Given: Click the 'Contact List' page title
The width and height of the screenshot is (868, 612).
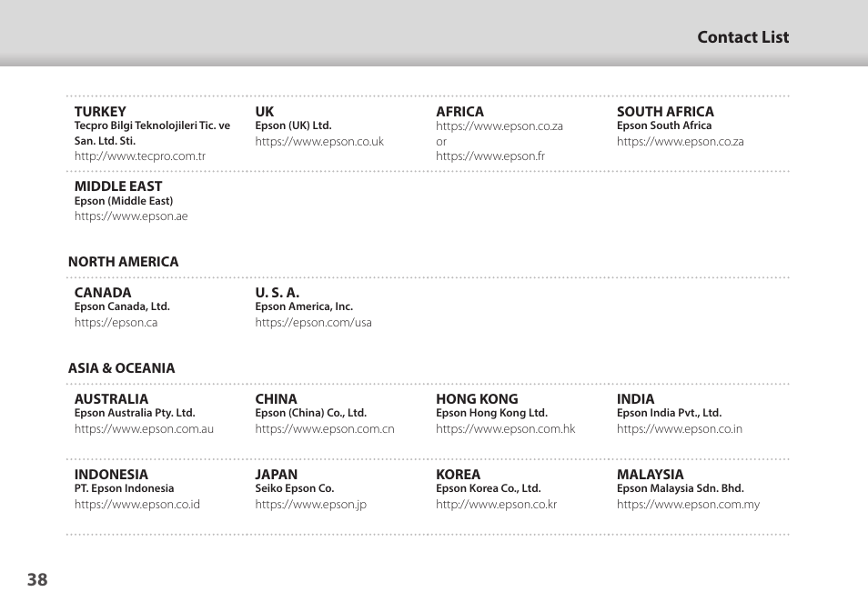Looking at the screenshot, I should 742,37.
